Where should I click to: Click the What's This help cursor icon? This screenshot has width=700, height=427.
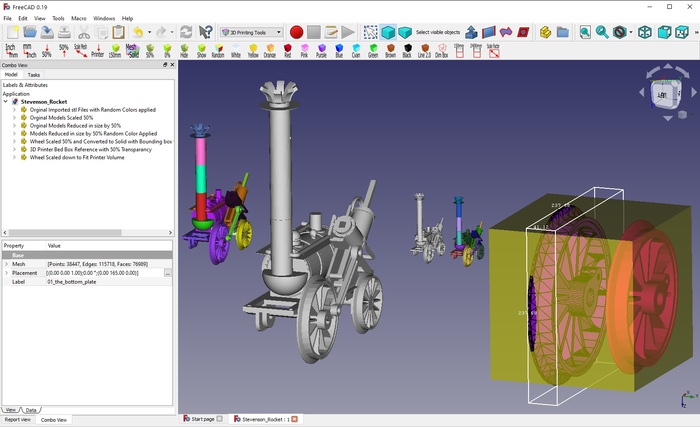coord(206,32)
